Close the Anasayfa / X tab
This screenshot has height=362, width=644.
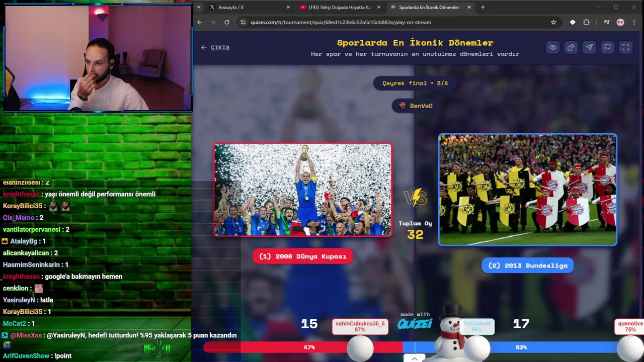[x=288, y=7]
